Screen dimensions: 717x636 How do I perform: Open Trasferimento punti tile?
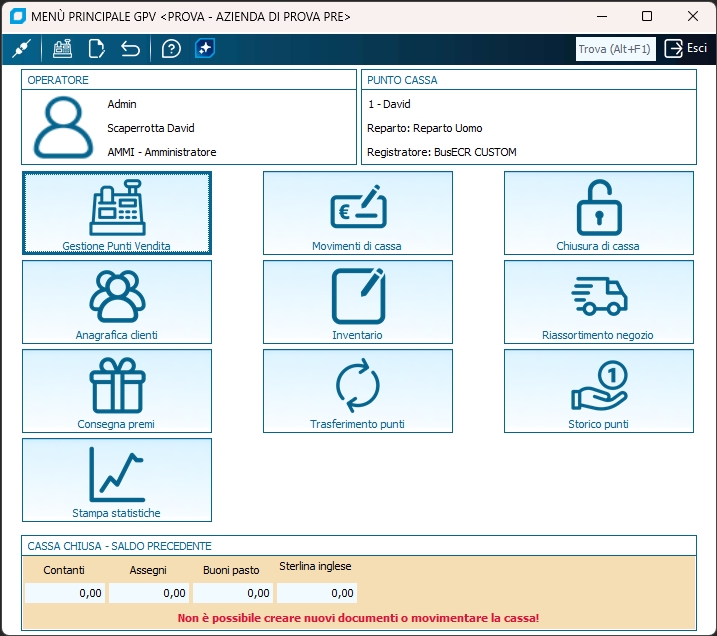click(x=357, y=391)
